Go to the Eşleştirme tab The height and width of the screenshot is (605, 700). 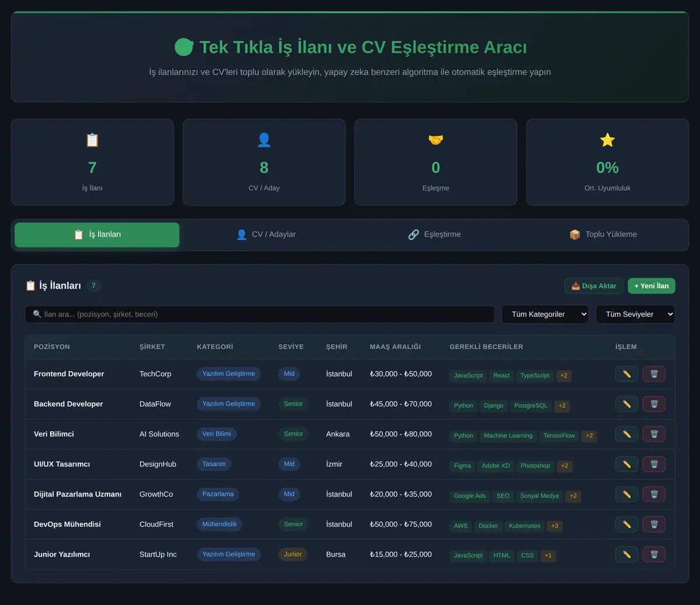[x=435, y=235]
